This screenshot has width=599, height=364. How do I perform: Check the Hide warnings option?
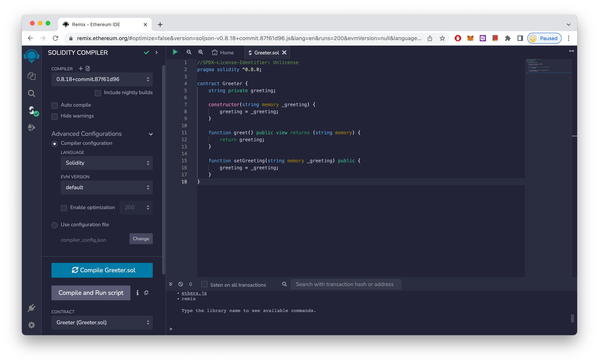point(55,116)
